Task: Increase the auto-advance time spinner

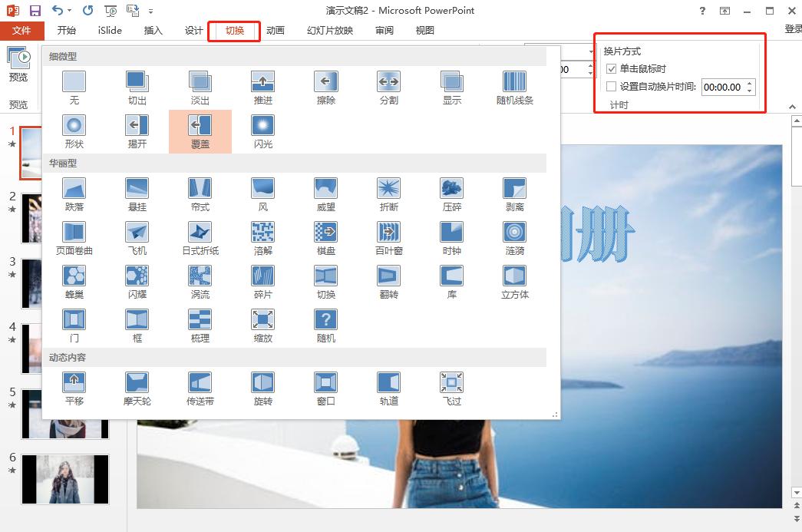Action: [x=749, y=83]
